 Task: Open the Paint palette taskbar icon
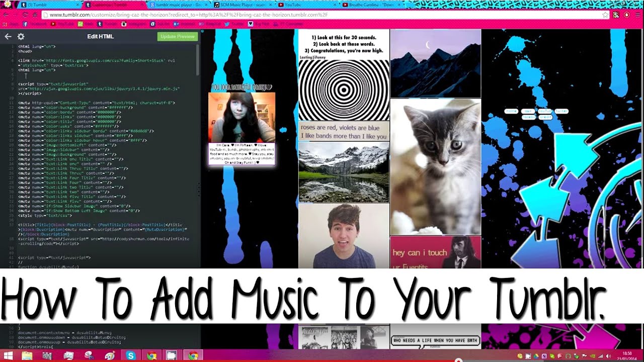[110, 355]
